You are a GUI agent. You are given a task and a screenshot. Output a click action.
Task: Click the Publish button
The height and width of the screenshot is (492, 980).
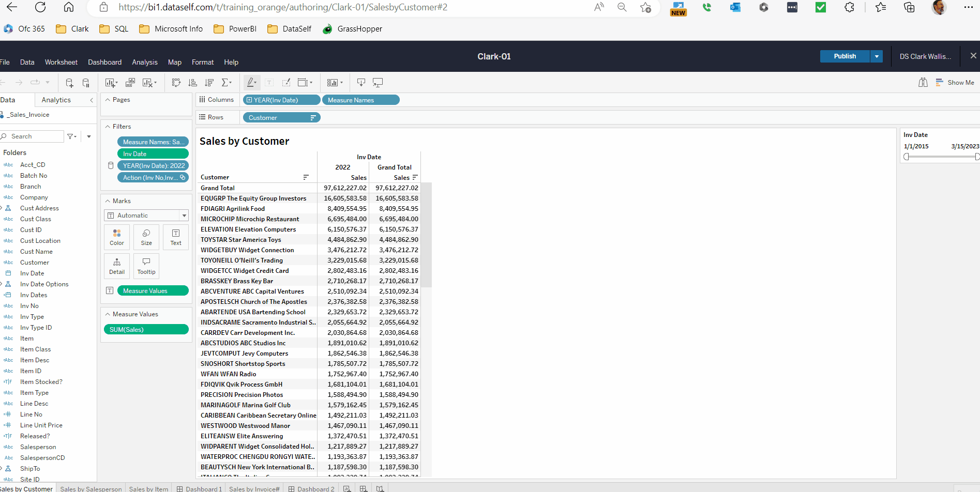point(845,56)
